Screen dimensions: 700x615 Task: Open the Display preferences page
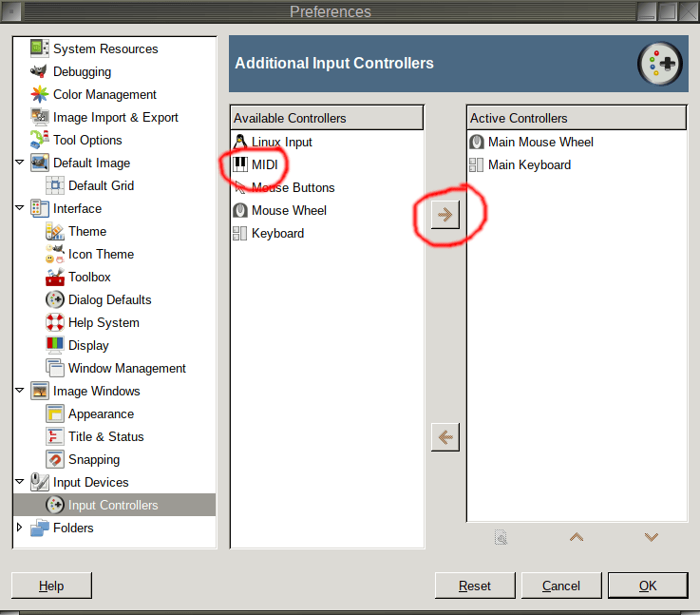pos(115,345)
